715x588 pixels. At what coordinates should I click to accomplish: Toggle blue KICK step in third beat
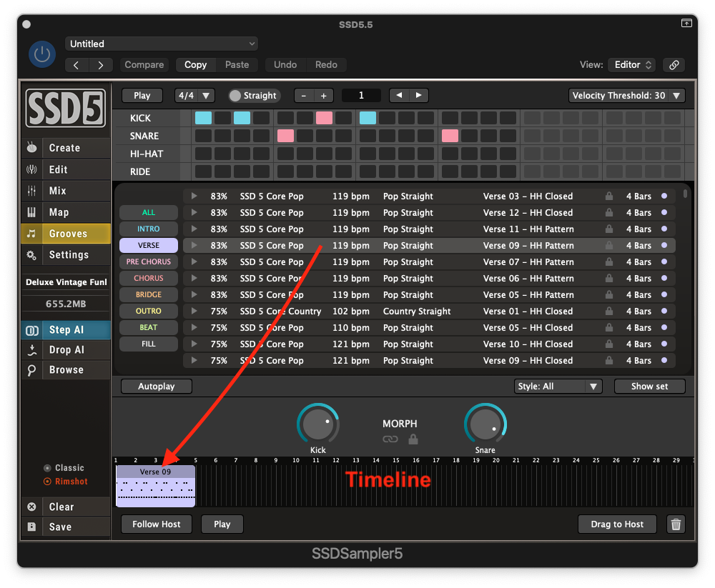pos(368,118)
